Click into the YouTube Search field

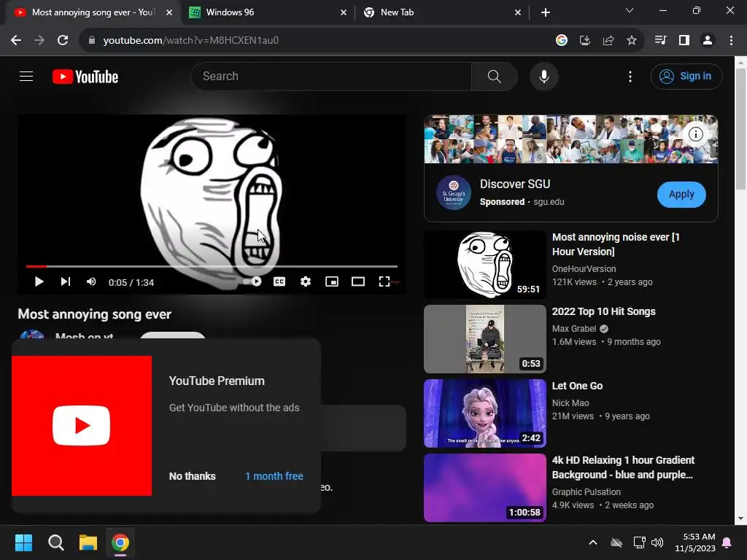pos(331,76)
